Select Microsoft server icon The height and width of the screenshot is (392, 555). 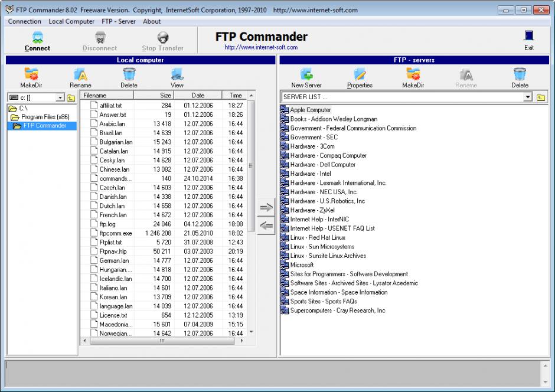click(285, 264)
